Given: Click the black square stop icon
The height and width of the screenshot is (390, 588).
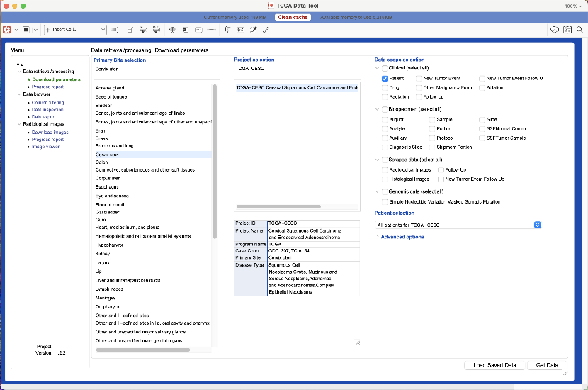Looking at the screenshot, I should [26, 30].
